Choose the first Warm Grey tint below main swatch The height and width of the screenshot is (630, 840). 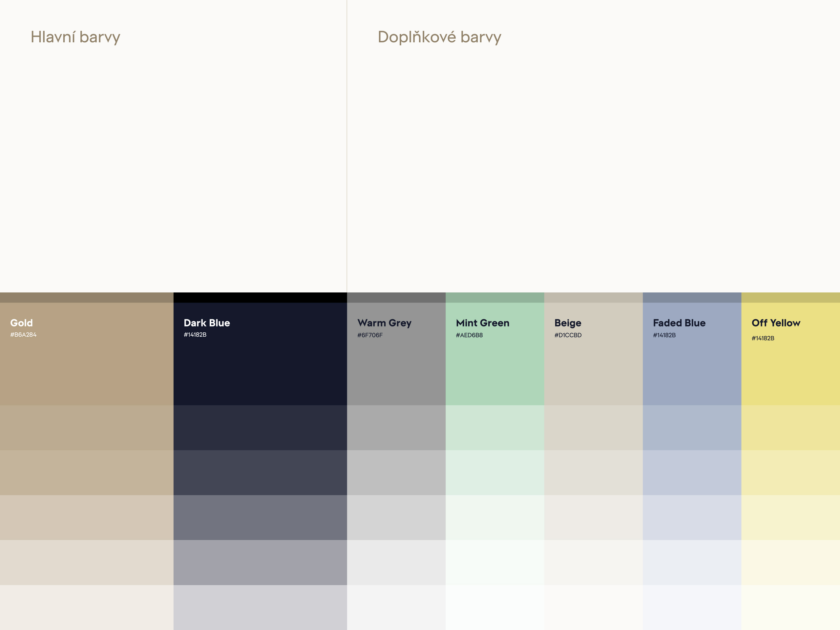pos(396,428)
